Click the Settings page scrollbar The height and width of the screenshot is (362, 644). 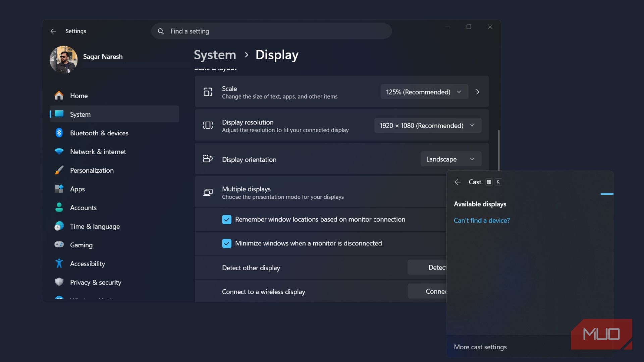499,150
